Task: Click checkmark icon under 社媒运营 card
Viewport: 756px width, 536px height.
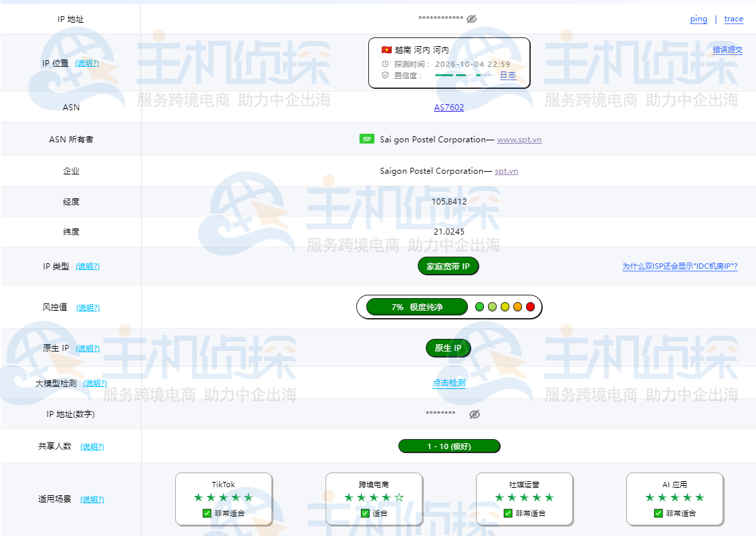Action: [x=508, y=513]
